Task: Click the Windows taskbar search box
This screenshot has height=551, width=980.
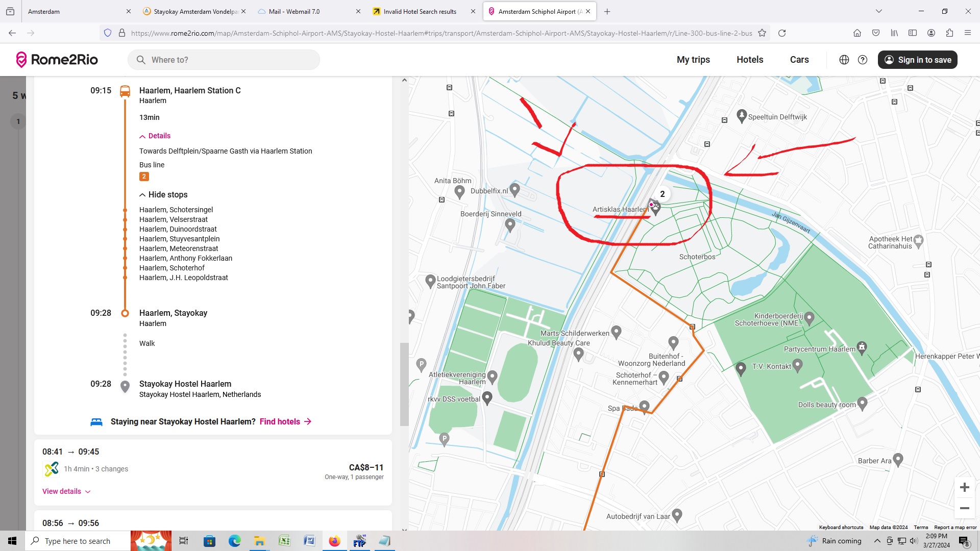Action: (x=78, y=541)
